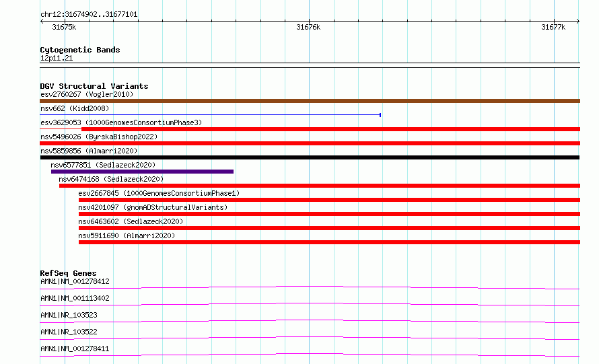
Task: Click the 31677k ruler label
Action: pyautogui.click(x=553, y=27)
